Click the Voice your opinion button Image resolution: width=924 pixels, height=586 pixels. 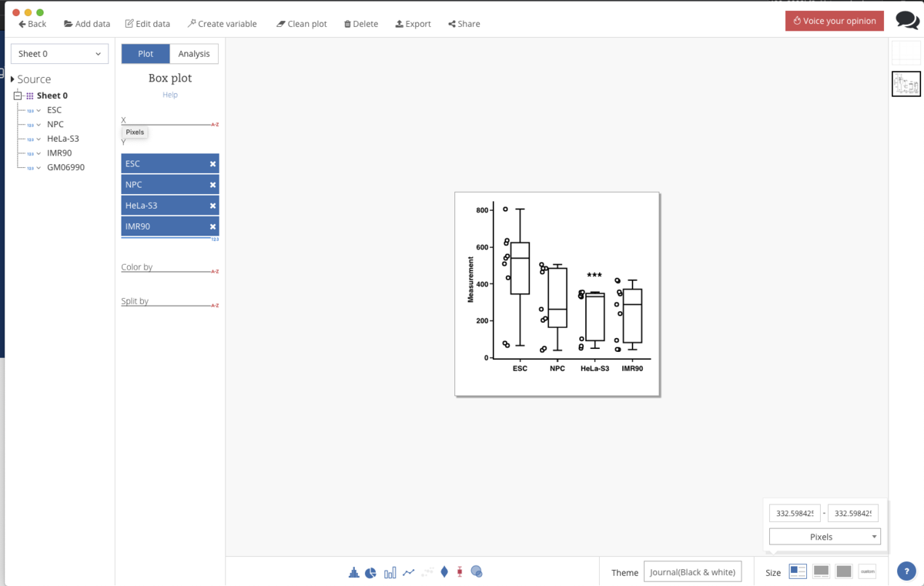(x=835, y=21)
